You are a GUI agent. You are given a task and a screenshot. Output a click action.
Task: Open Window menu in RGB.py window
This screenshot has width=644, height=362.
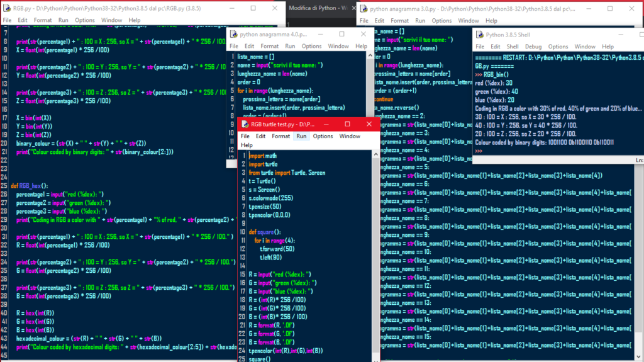(x=111, y=20)
